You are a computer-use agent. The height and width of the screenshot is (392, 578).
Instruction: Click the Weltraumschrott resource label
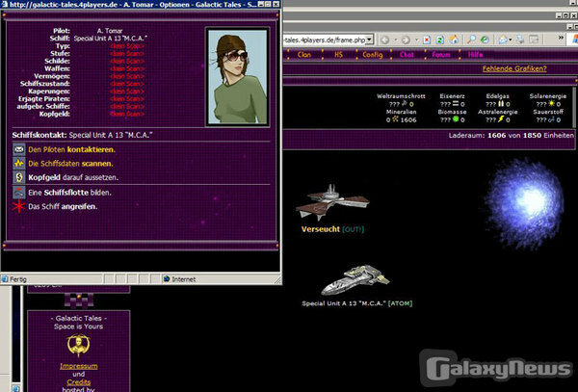(401, 95)
